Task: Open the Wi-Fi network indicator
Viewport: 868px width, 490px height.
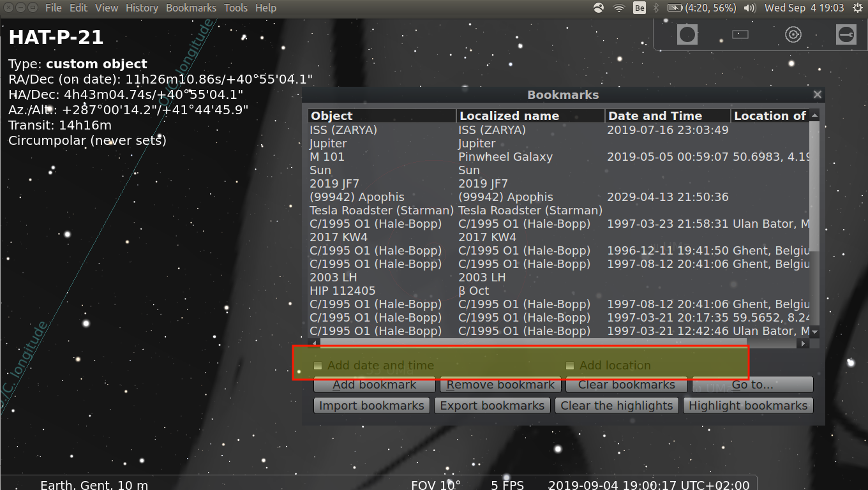Action: (618, 8)
